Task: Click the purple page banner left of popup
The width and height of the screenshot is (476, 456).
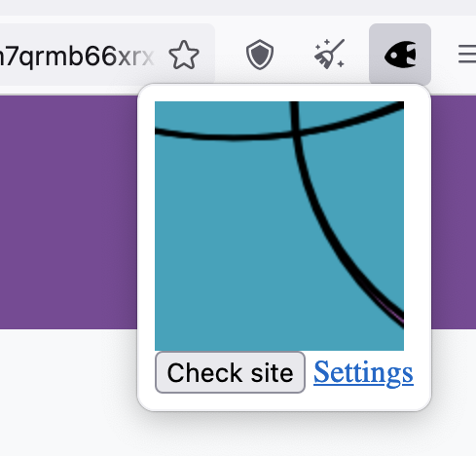Action: 68,212
